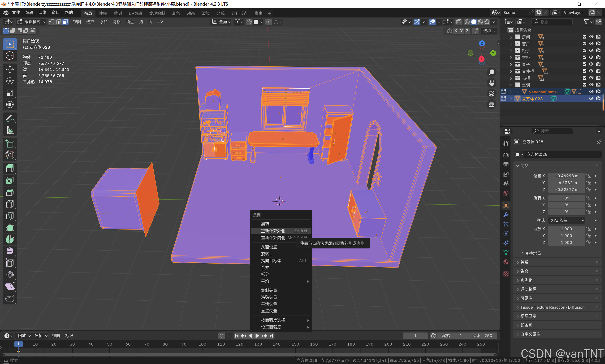Expand the 关系 panel

click(x=524, y=262)
